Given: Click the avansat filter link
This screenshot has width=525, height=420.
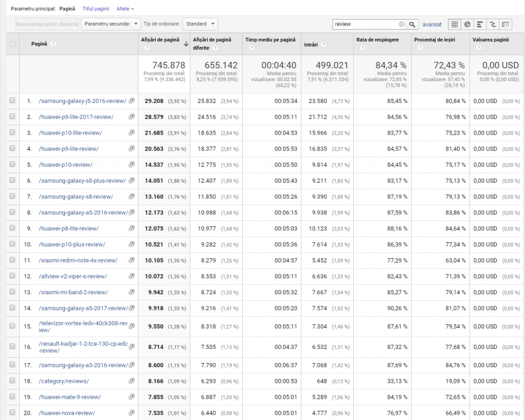Looking at the screenshot, I should pyautogui.click(x=432, y=24).
